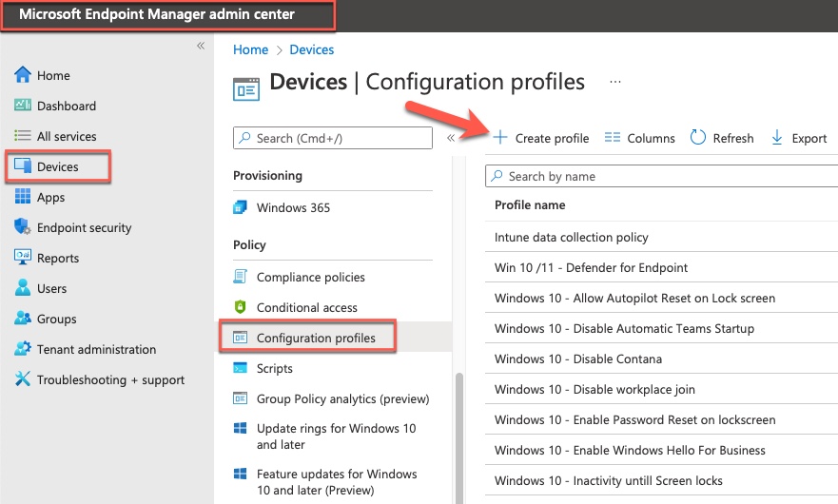
Task: Click the Devices monitor icon in sidebar
Action: [23, 165]
